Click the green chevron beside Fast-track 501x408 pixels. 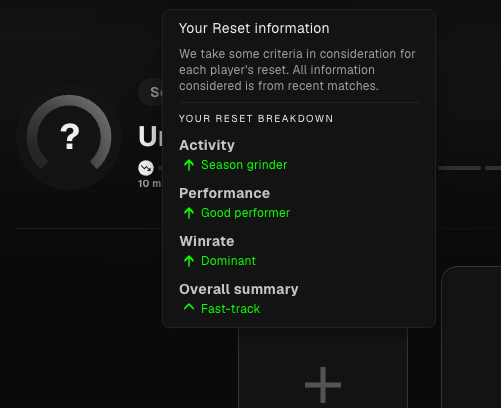pos(189,307)
